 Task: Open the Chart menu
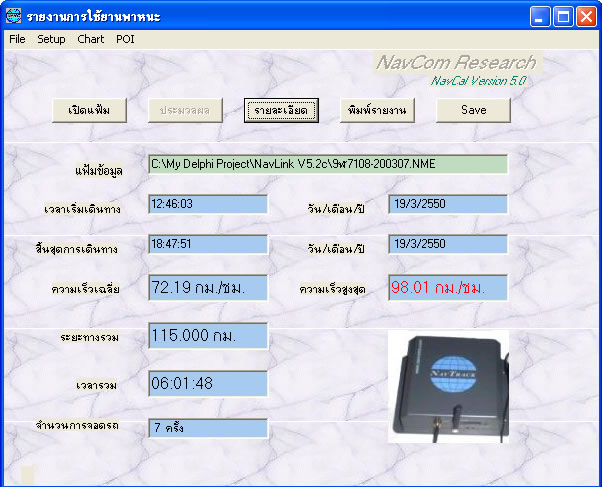coord(91,39)
